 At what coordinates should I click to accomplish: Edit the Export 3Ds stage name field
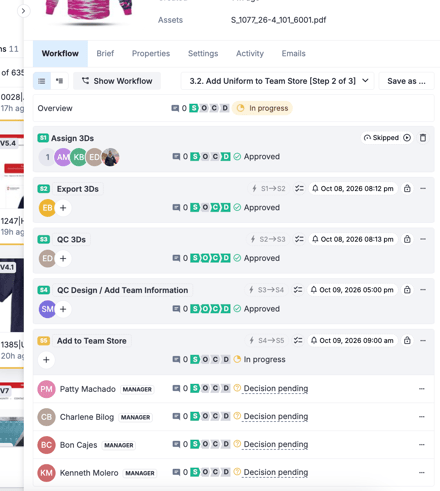tap(78, 189)
